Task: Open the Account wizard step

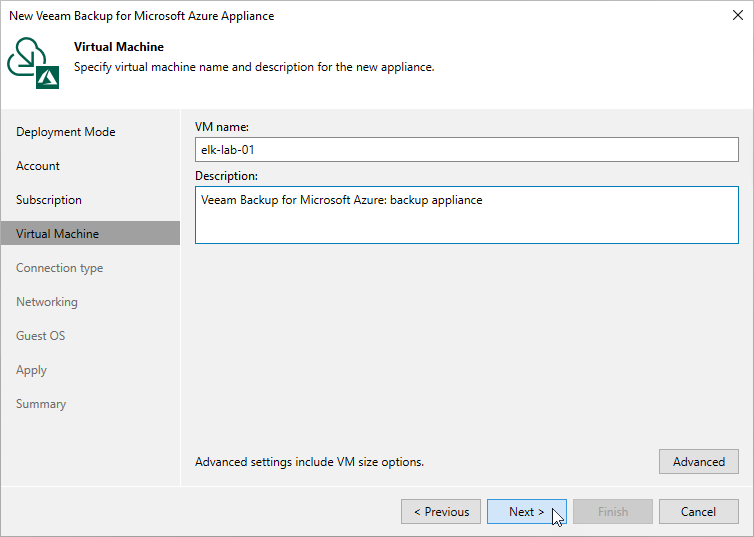Action: (38, 166)
